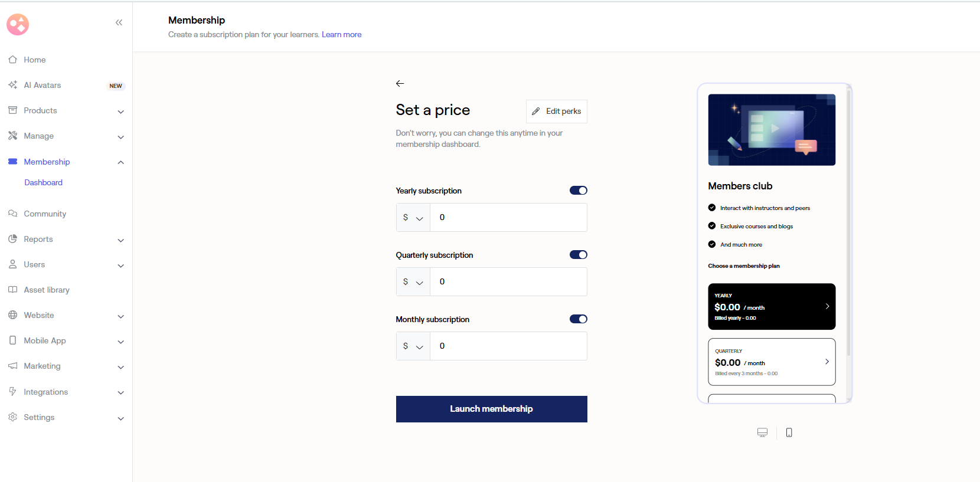Turn off Quarterly subscription toggle

click(579, 255)
